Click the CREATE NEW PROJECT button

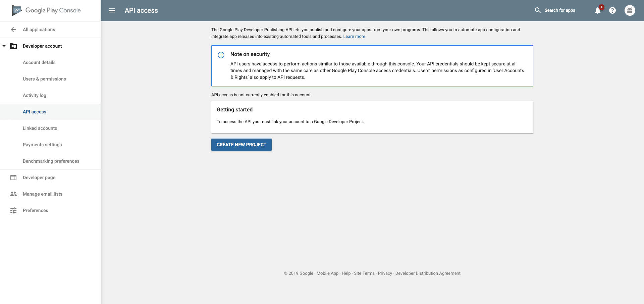[x=241, y=145]
